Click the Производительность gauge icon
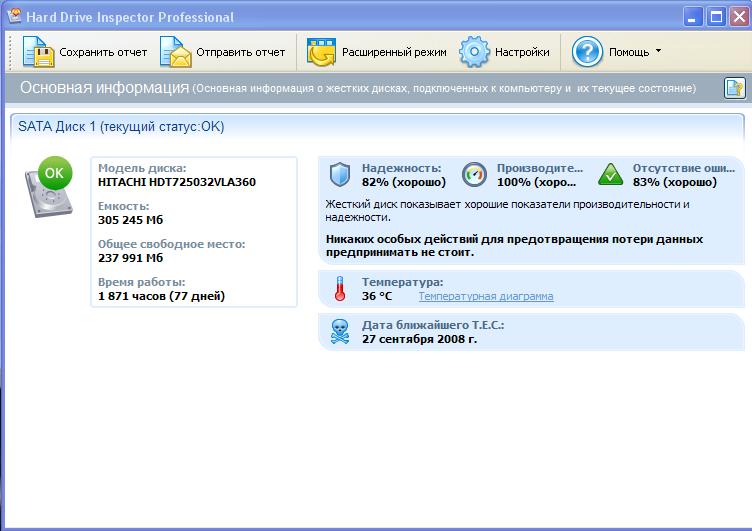Screen dimensions: 752x531 click(x=474, y=175)
